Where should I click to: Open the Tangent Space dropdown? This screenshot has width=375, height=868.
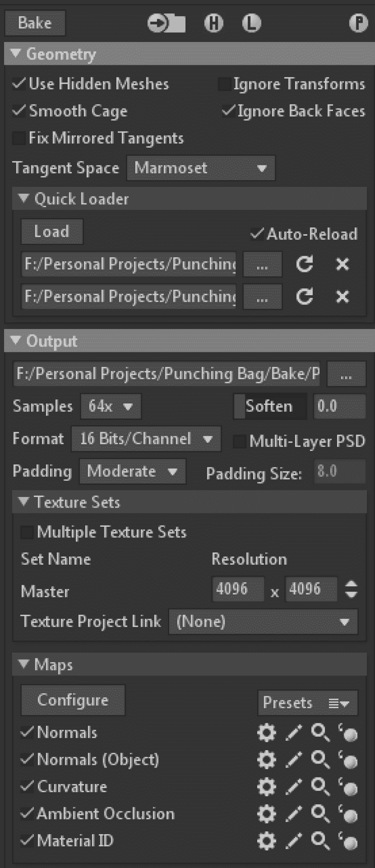(201, 168)
